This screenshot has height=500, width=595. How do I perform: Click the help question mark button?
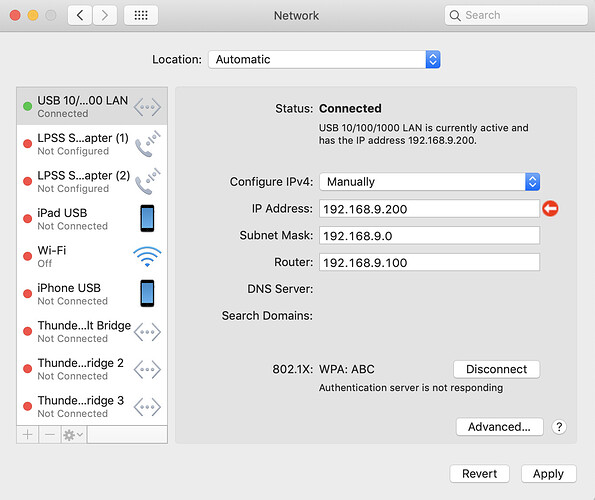tap(559, 427)
